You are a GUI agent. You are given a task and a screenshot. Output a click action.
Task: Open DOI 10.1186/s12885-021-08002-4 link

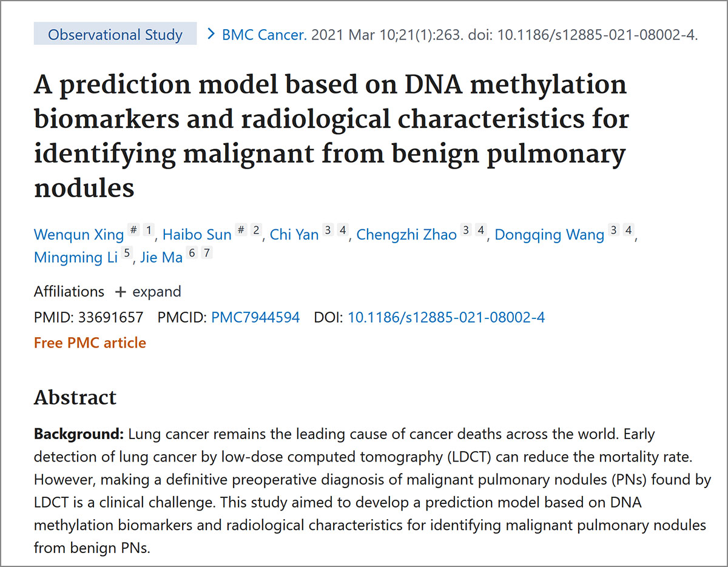(446, 317)
